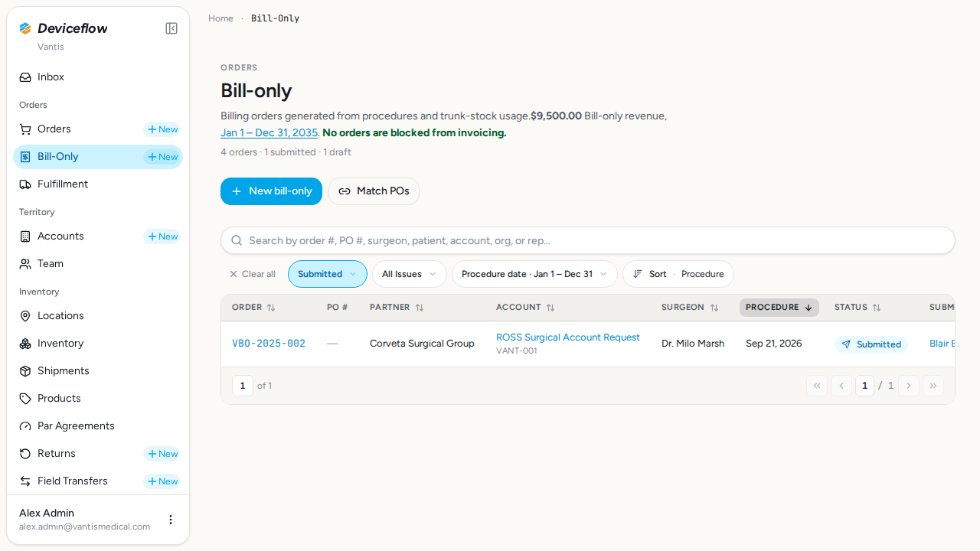
Task: Go to first page icon
Action: pyautogui.click(x=817, y=386)
